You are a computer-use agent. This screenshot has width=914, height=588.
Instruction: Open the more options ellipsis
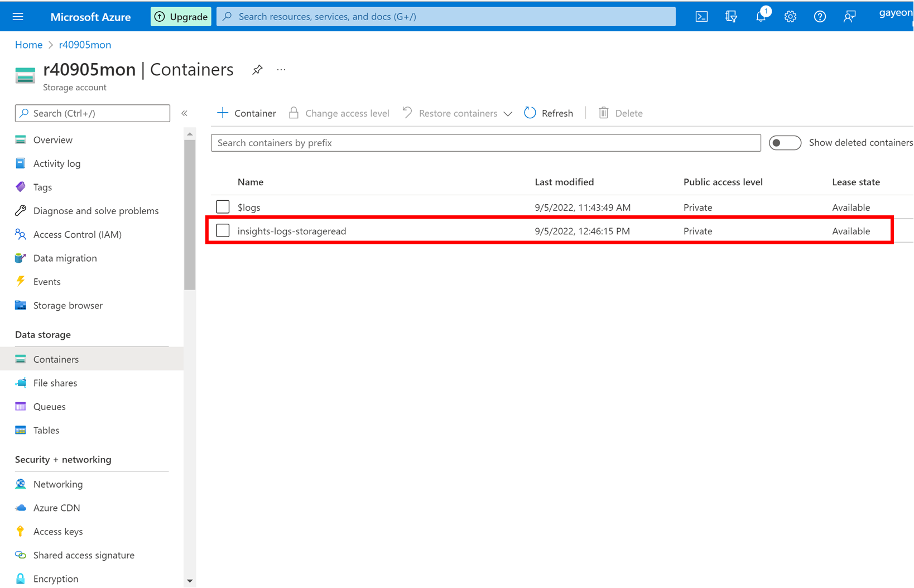point(281,70)
